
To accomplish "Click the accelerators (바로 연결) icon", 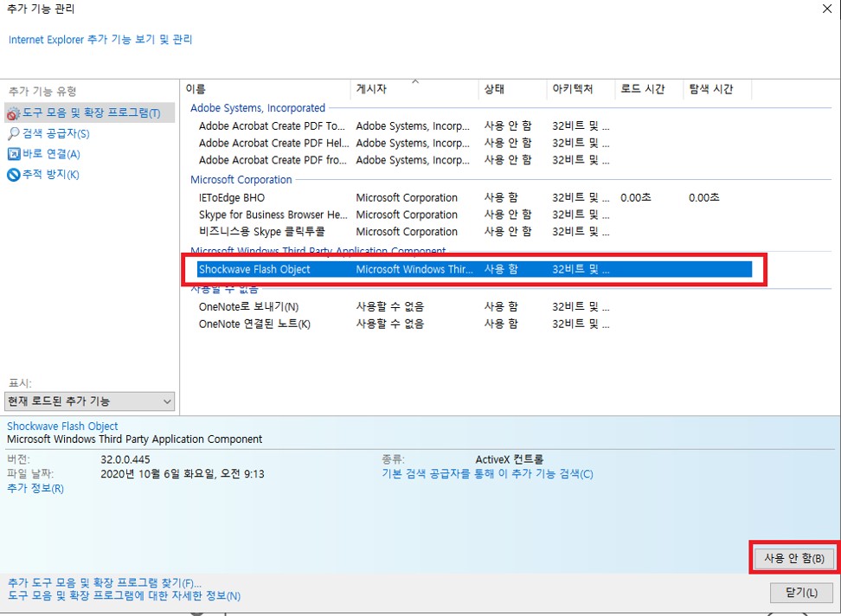I will coord(13,154).
